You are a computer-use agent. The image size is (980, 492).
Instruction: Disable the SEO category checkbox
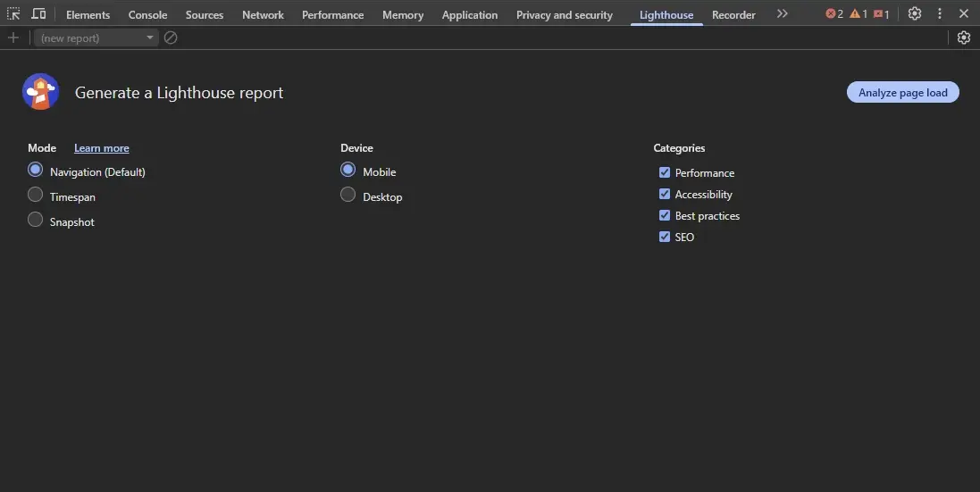[x=665, y=237]
